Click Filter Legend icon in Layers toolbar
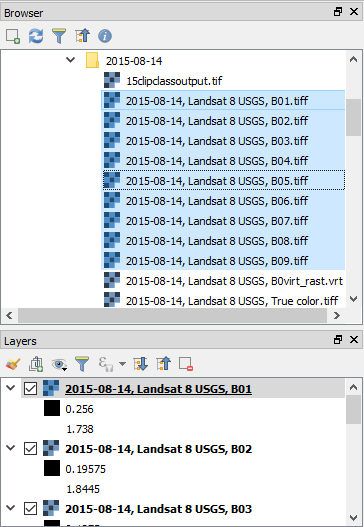Image resolution: width=364 pixels, height=527 pixels. pos(82,364)
